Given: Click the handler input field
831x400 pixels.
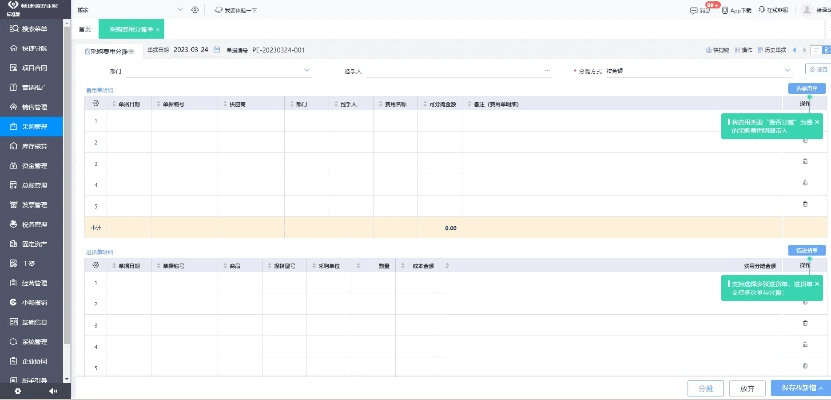Looking at the screenshot, I should (450, 72).
